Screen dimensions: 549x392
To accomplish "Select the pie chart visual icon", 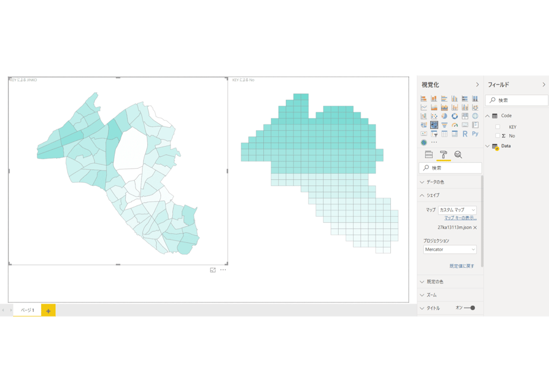I will 444,116.
